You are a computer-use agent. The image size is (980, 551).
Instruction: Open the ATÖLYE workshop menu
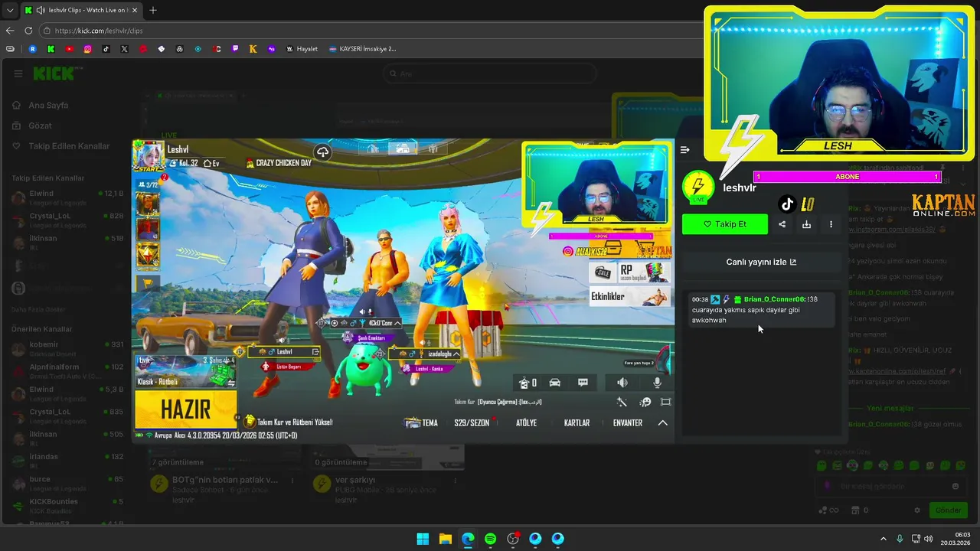[526, 422]
